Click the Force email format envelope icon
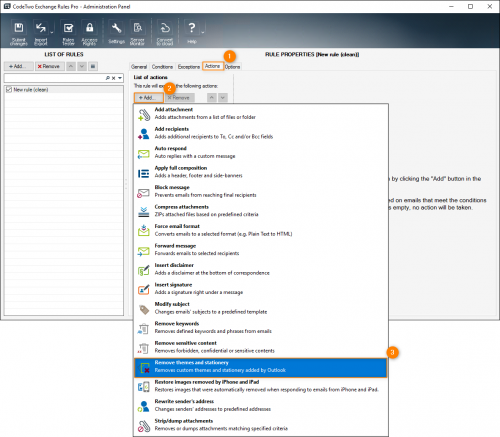 pos(144,230)
